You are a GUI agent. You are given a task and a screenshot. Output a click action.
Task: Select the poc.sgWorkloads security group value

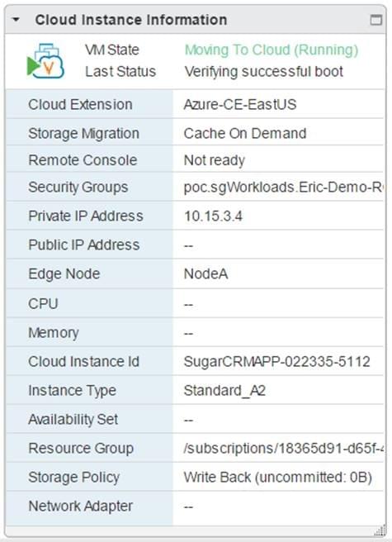283,187
